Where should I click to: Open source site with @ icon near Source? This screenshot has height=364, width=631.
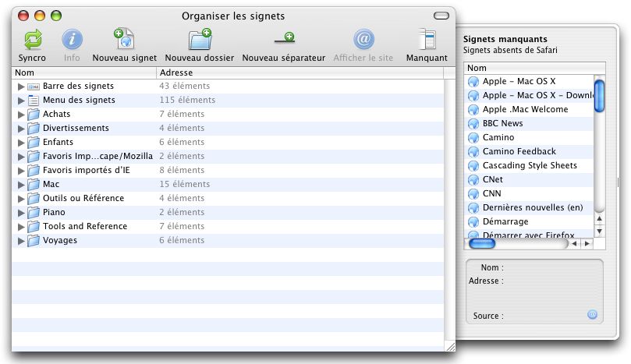[592, 315]
